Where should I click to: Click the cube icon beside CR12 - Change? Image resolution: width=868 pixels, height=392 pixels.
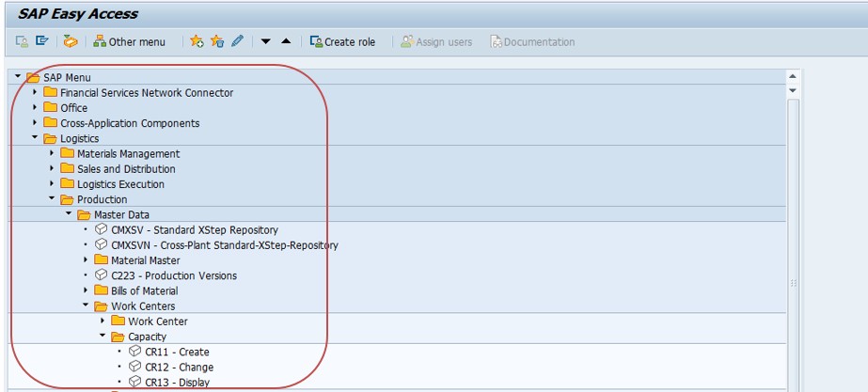coord(135,366)
